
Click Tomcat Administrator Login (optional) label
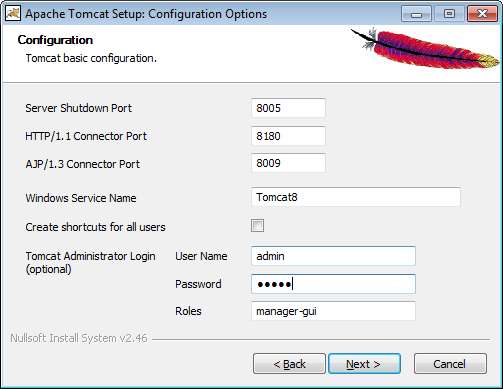[x=90, y=263]
